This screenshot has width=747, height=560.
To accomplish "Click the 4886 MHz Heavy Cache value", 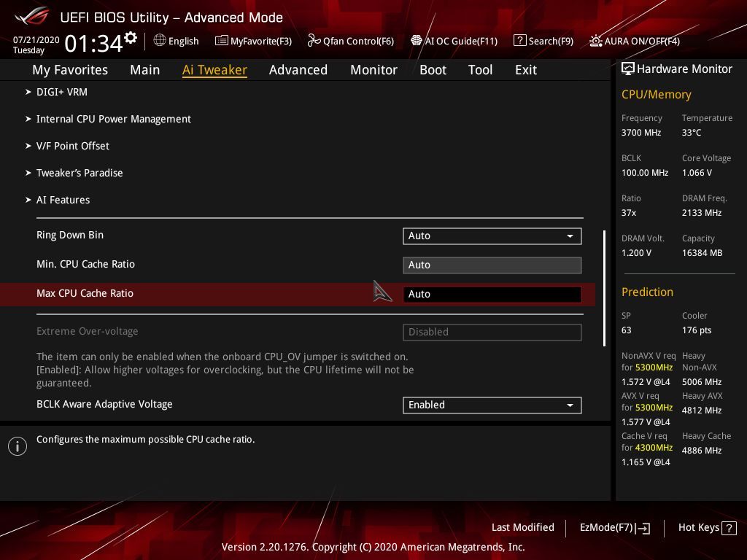I will pyautogui.click(x=702, y=451).
